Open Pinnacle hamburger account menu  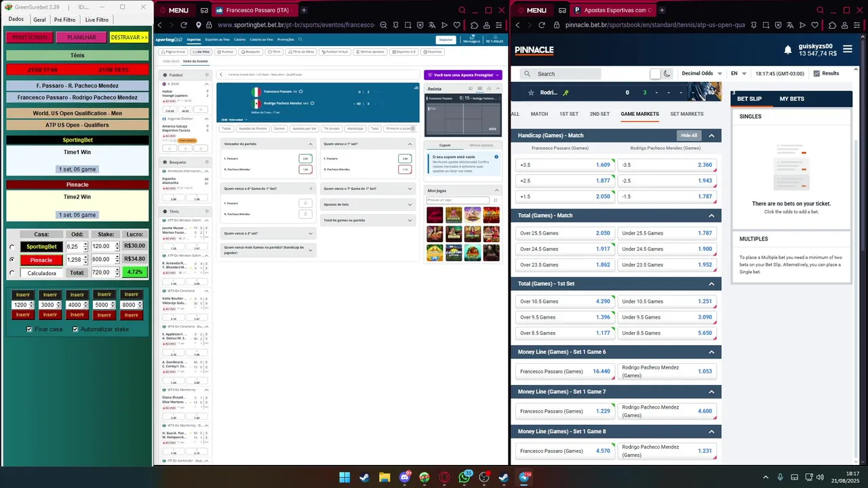pyautogui.click(x=847, y=49)
